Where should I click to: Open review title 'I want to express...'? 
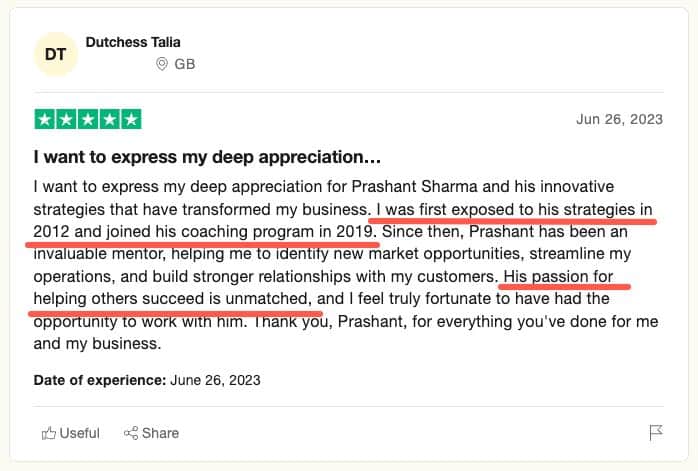207,157
